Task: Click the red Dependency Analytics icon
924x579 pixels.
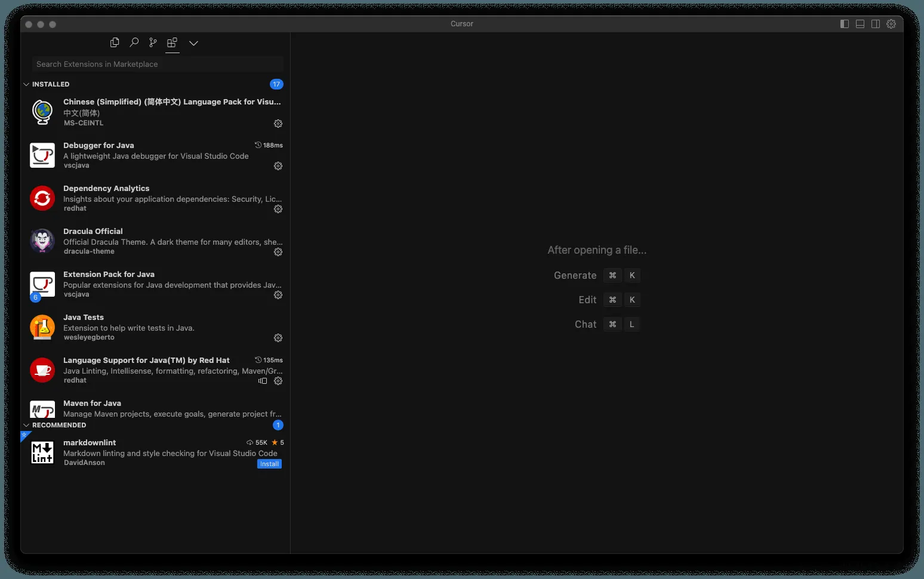Action: tap(42, 198)
